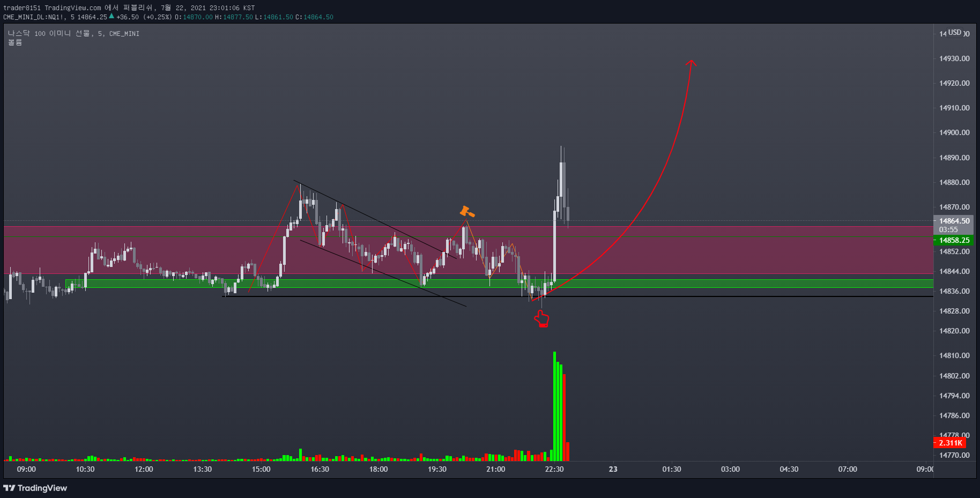Screen dimensions: 980x498
Task: Click the green 14858.25 price label
Action: click(x=954, y=240)
